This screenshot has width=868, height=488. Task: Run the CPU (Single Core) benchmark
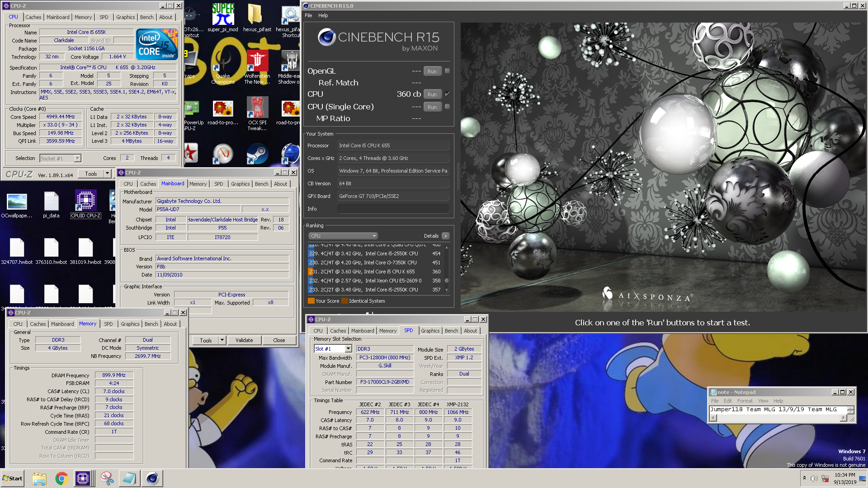tap(432, 107)
